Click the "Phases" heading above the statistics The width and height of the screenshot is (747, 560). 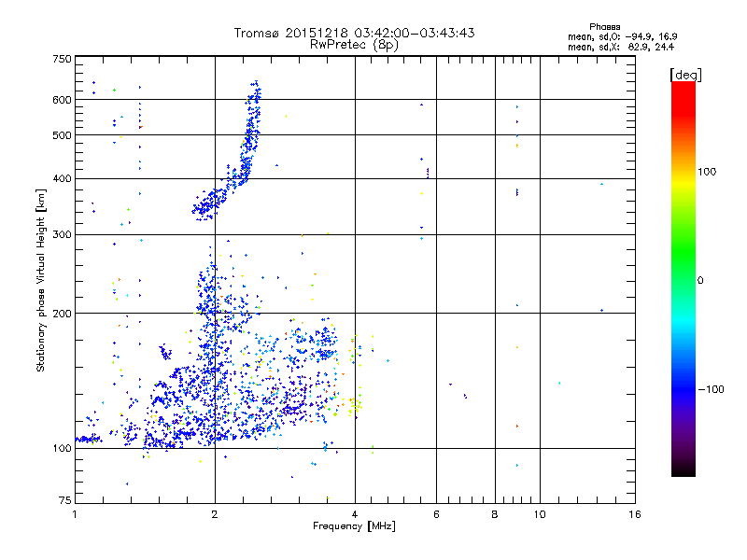pyautogui.click(x=604, y=27)
